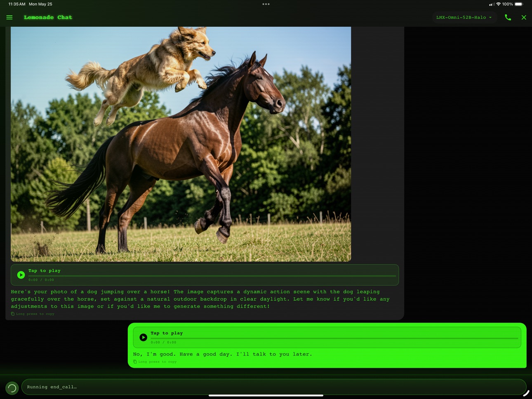
Task: Click the audio progress bar under the image
Action: point(212,276)
